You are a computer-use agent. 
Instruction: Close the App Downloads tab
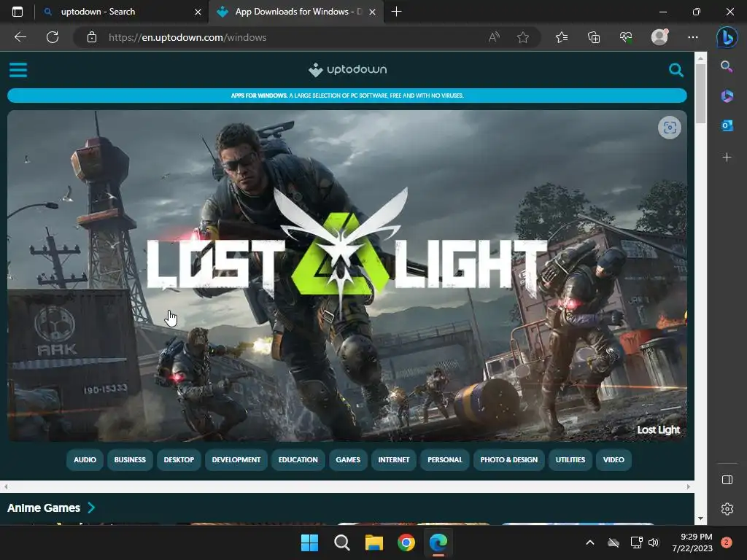click(373, 12)
